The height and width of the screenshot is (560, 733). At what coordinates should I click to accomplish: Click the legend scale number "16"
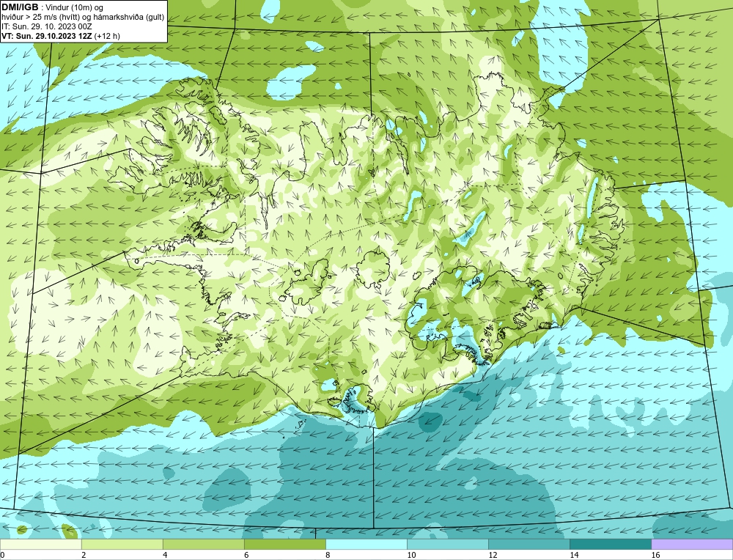655,555
